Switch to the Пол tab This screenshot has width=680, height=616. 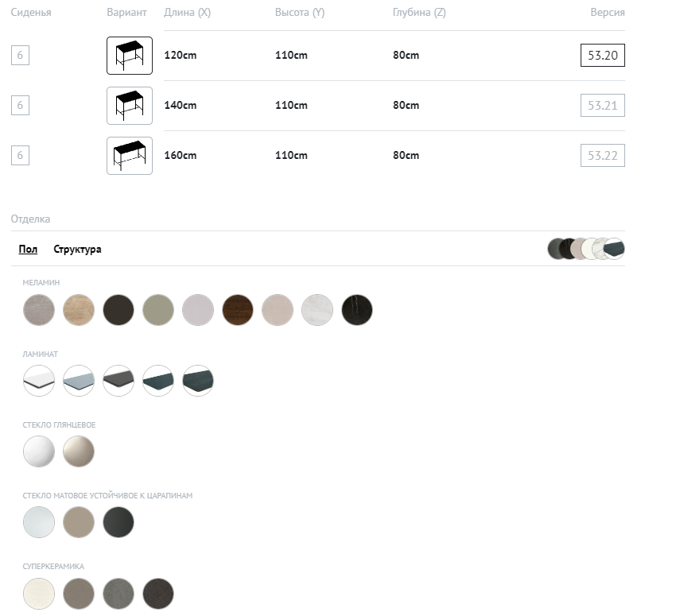click(x=28, y=250)
